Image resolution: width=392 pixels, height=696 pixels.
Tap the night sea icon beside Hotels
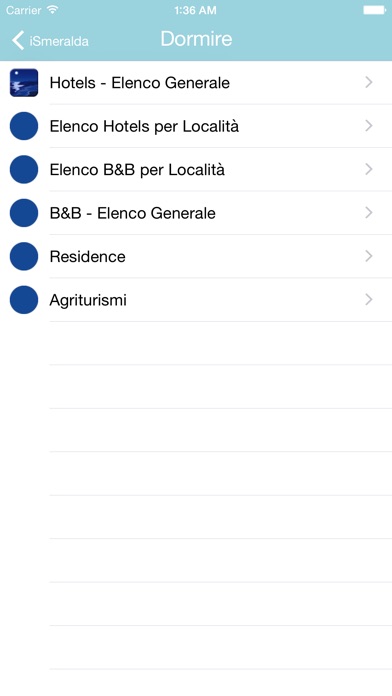(x=24, y=83)
